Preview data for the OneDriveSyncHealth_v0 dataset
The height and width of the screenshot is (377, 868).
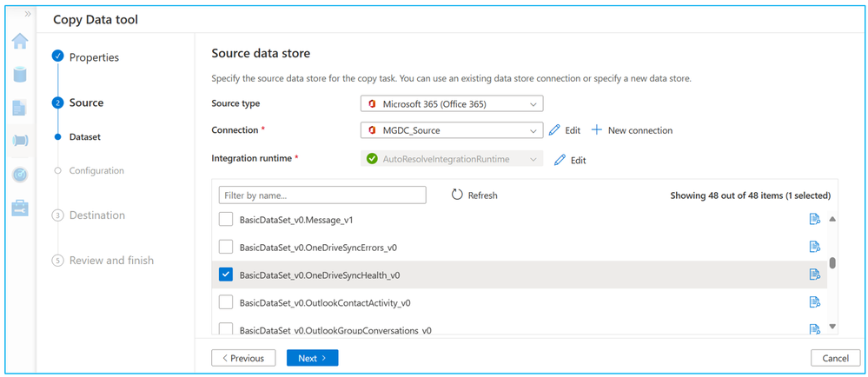pos(814,274)
